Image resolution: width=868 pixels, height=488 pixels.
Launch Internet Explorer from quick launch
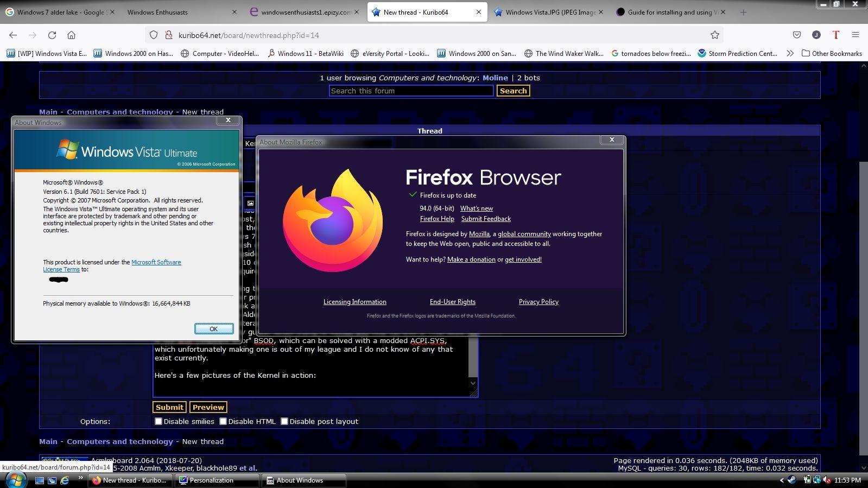click(65, 480)
